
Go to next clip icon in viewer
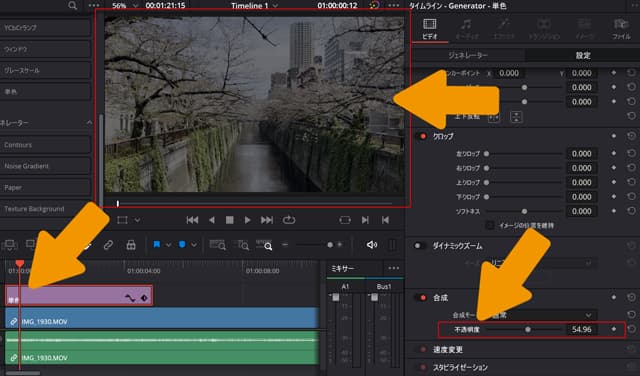365,220
